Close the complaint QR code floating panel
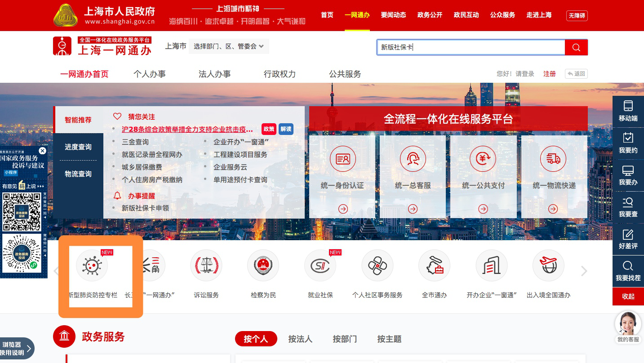Image resolution: width=644 pixels, height=363 pixels. (x=42, y=151)
